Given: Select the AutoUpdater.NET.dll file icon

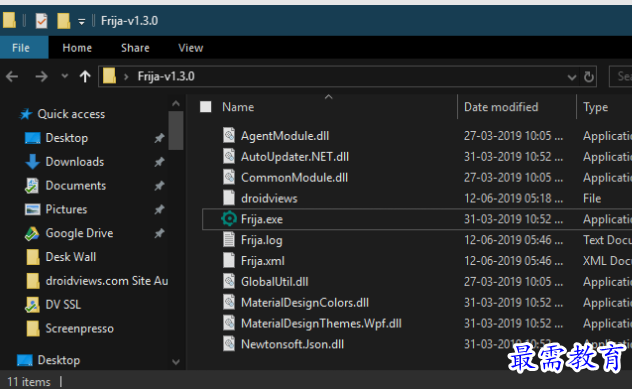Looking at the screenshot, I should (x=229, y=156).
